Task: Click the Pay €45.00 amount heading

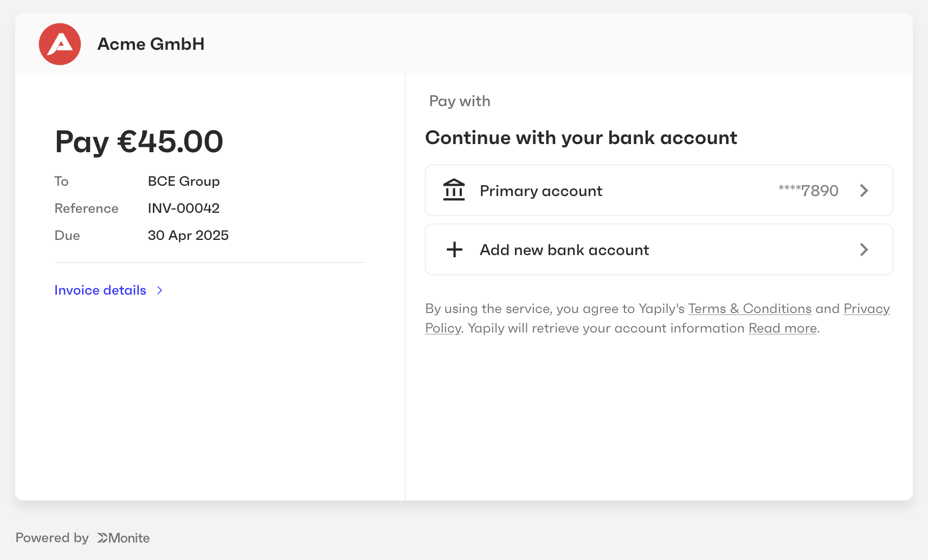Action: coord(139,141)
